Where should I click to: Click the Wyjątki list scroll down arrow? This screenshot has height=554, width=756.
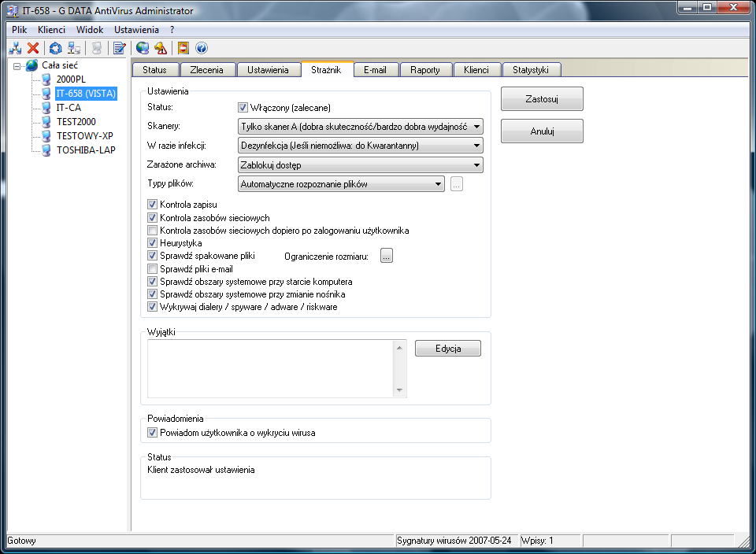(x=399, y=390)
